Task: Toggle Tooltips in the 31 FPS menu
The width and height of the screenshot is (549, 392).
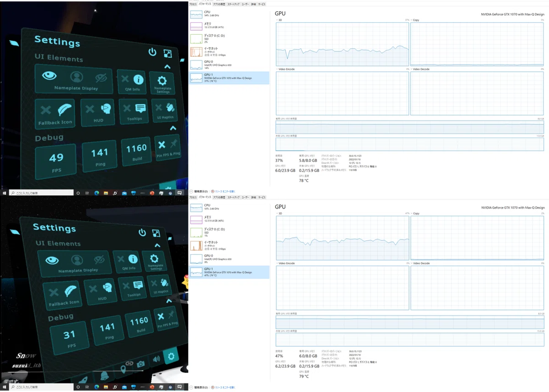Action: pyautogui.click(x=133, y=289)
